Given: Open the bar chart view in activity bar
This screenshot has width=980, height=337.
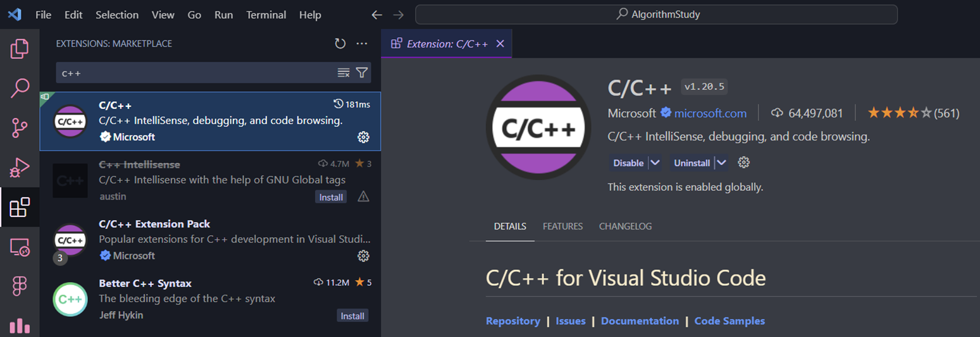Looking at the screenshot, I should 20,325.
